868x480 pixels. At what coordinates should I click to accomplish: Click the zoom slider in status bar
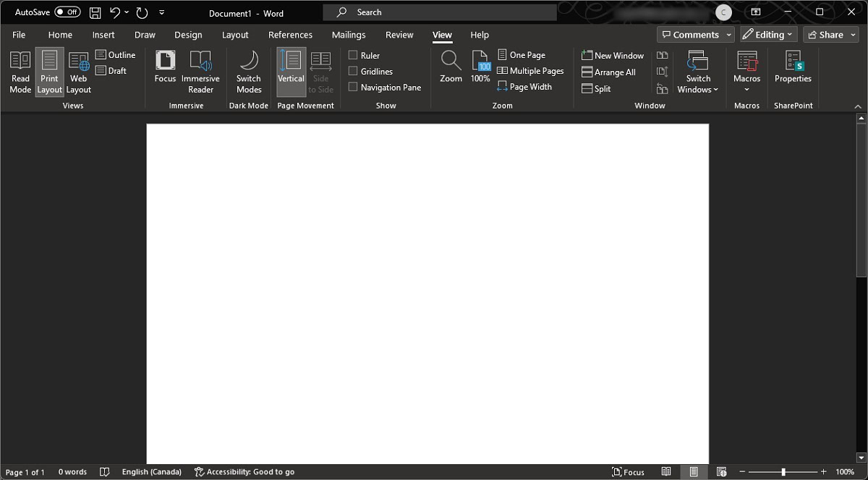783,472
